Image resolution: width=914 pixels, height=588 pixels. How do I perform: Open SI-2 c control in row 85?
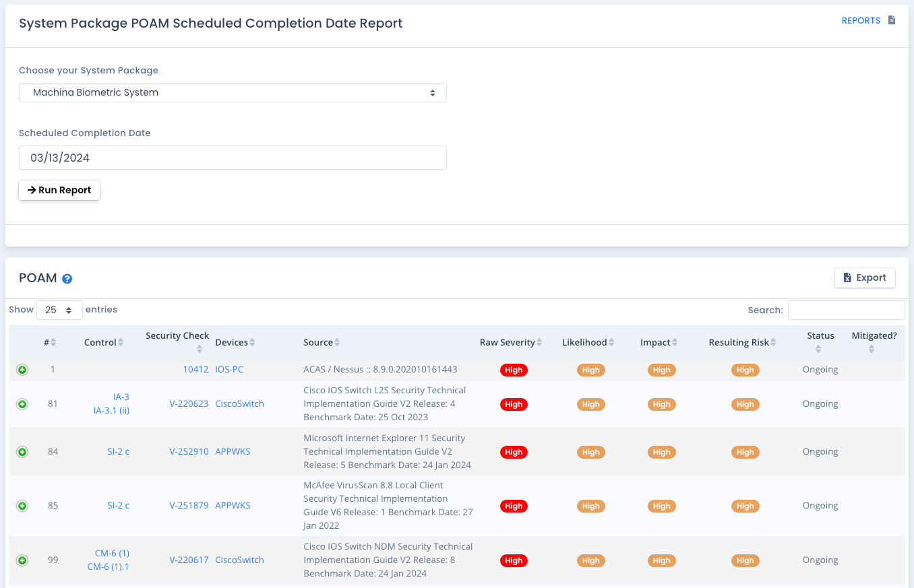118,505
